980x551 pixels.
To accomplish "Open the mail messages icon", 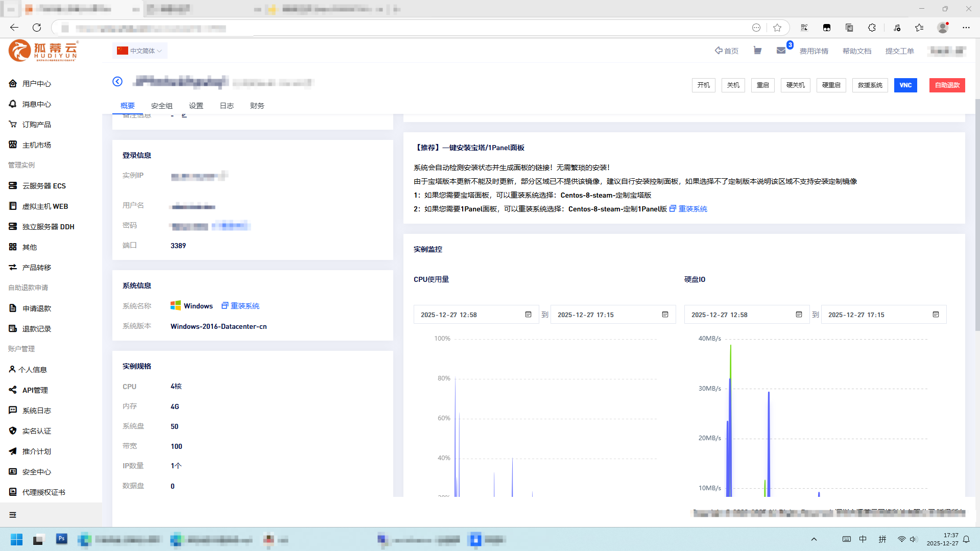I will 781,51.
